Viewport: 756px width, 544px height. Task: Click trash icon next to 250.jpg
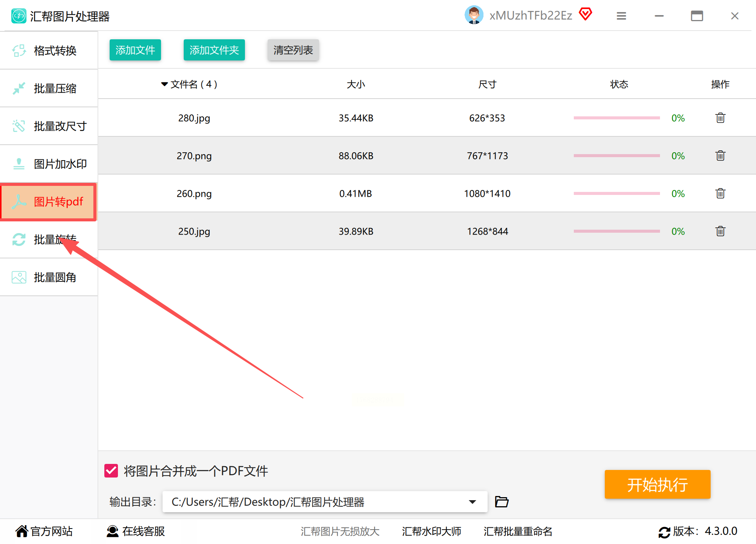click(x=720, y=231)
